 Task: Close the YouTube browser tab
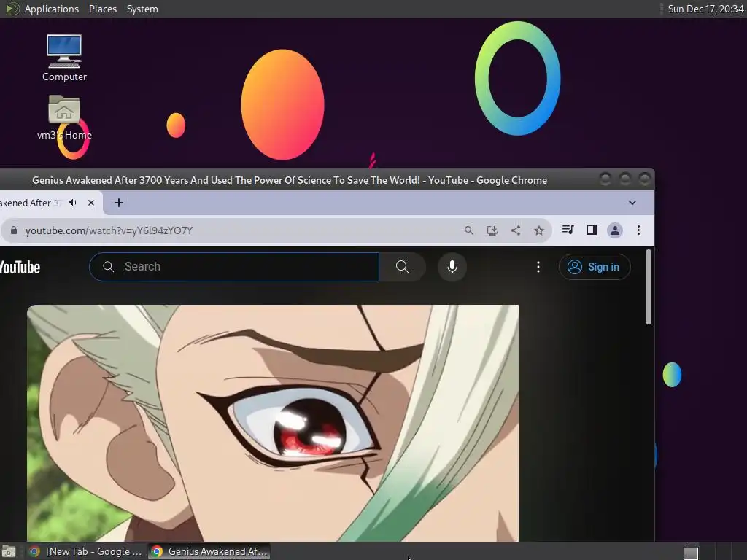coord(91,203)
